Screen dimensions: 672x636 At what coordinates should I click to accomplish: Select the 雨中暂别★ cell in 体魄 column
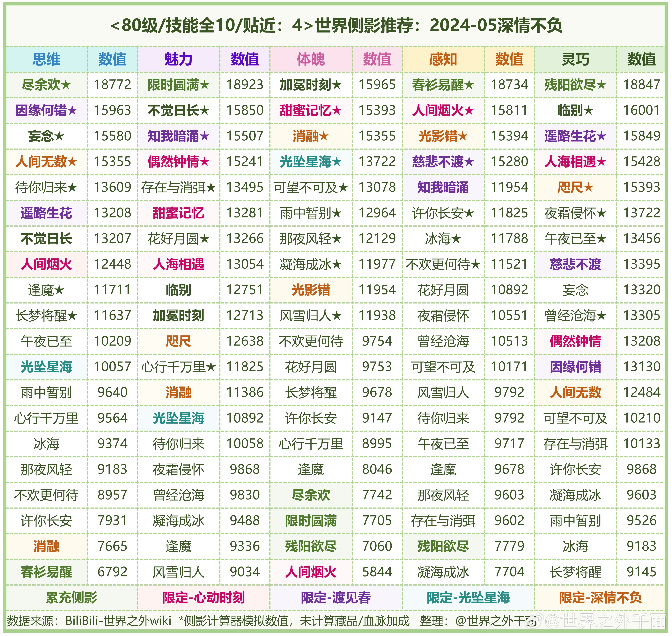[x=311, y=213]
